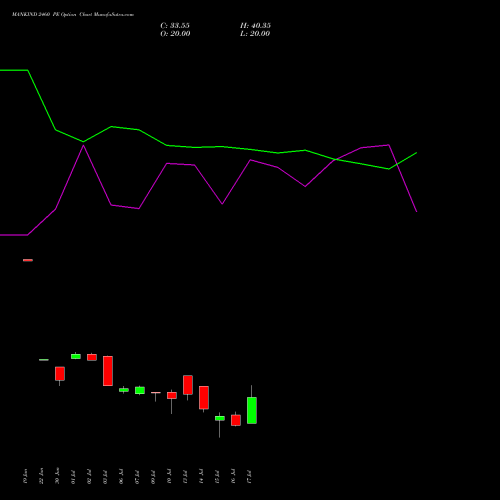Click the low price value L: 20.00

coord(255,34)
